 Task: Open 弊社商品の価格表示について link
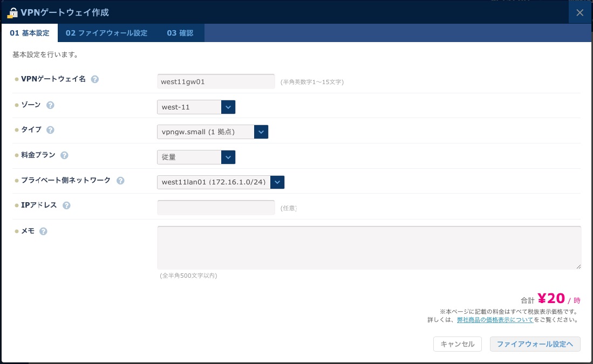tap(495, 320)
